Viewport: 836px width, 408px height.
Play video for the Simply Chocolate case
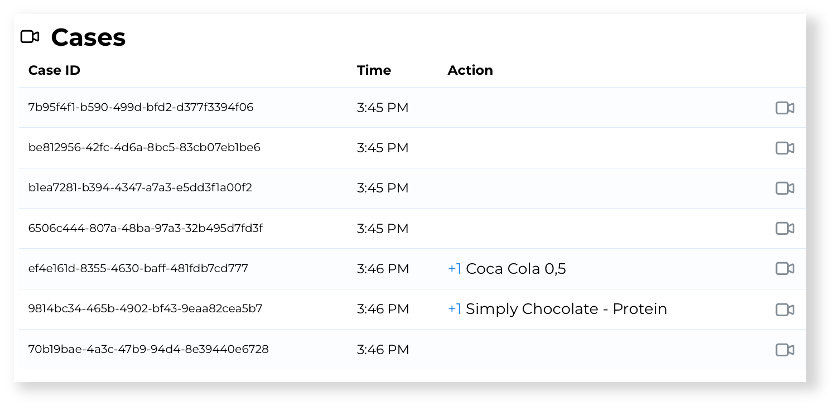(785, 309)
